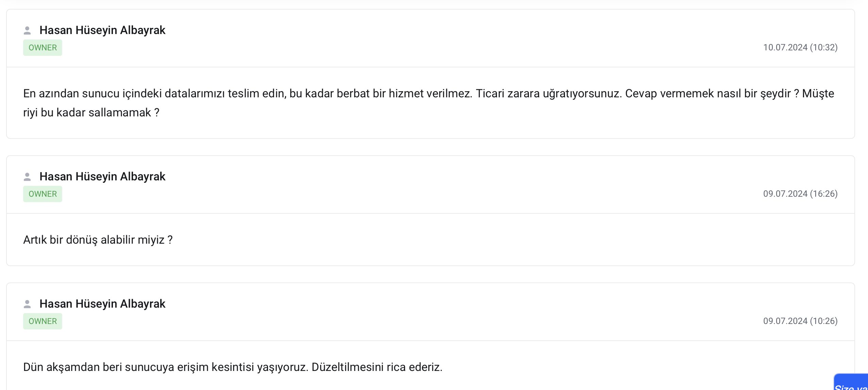The width and height of the screenshot is (868, 390).
Task: Click timestamp 09.07.2024 (16:26)
Action: 800,194
